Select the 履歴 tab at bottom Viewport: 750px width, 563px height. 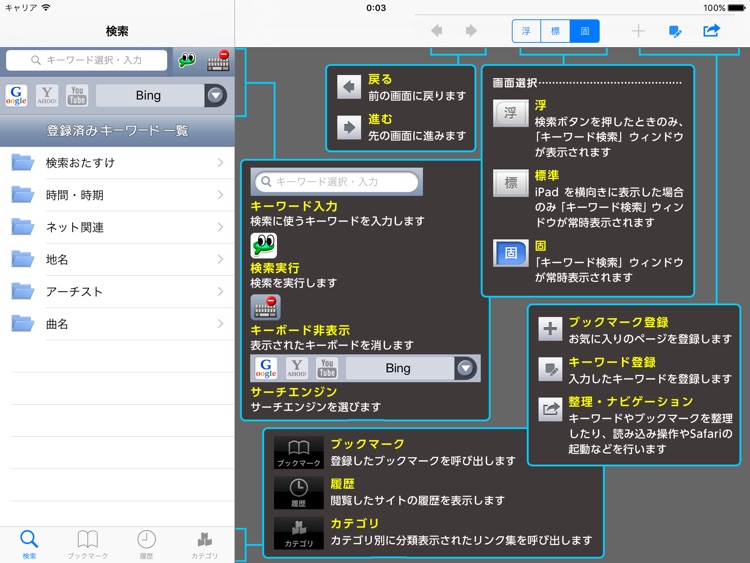[x=146, y=544]
